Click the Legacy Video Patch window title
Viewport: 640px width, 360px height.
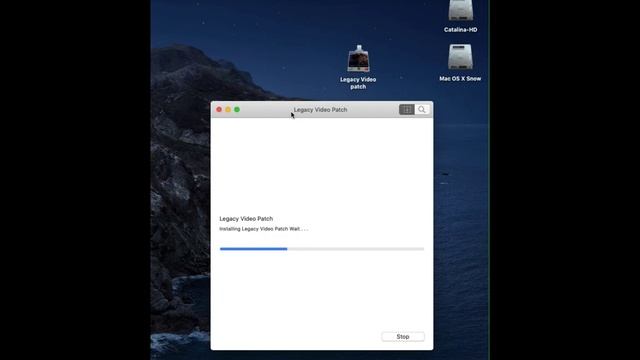[320, 110]
